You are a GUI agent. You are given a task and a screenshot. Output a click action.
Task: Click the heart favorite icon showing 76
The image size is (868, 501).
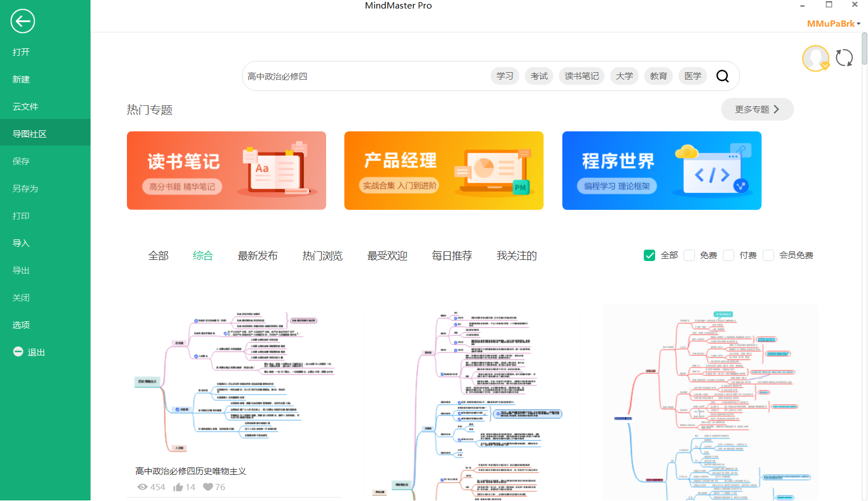pos(208,487)
